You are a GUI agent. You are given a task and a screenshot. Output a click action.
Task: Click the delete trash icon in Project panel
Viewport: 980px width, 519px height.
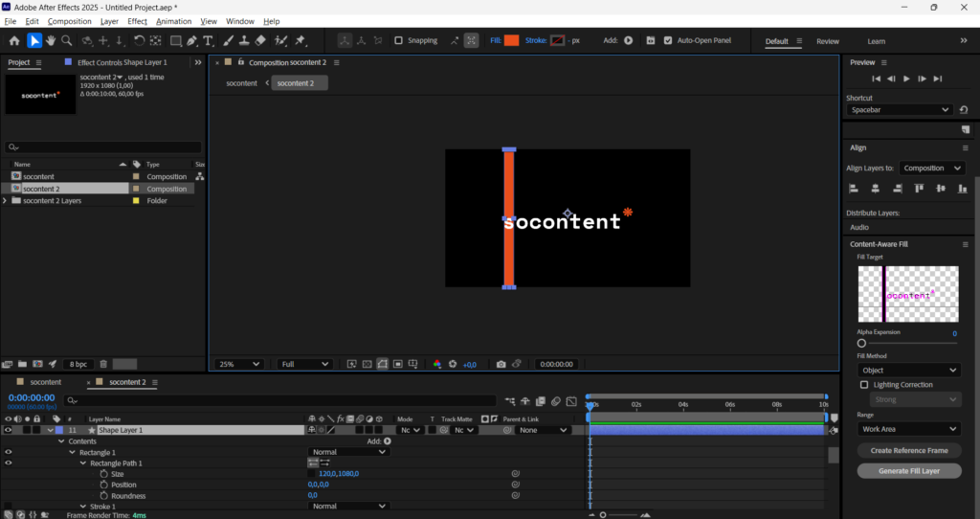(x=103, y=364)
